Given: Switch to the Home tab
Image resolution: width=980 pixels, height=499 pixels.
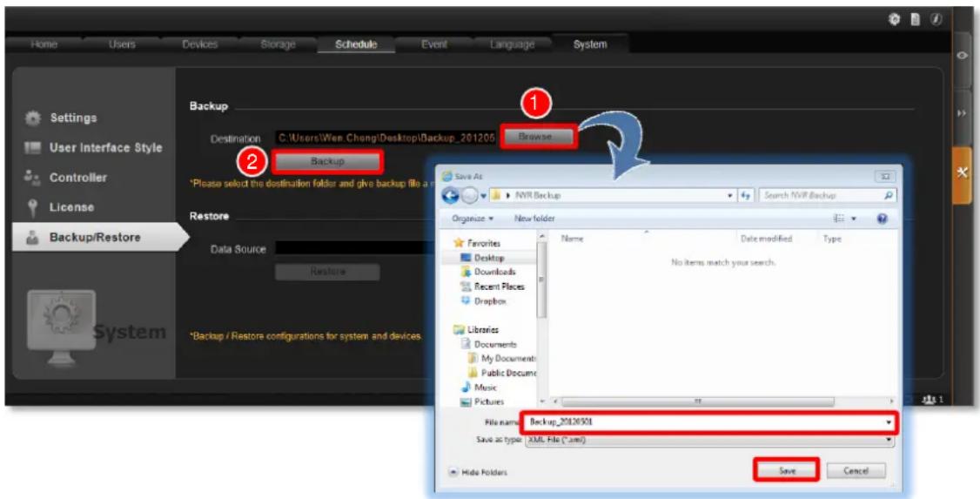Looking at the screenshot, I should coord(44,44).
